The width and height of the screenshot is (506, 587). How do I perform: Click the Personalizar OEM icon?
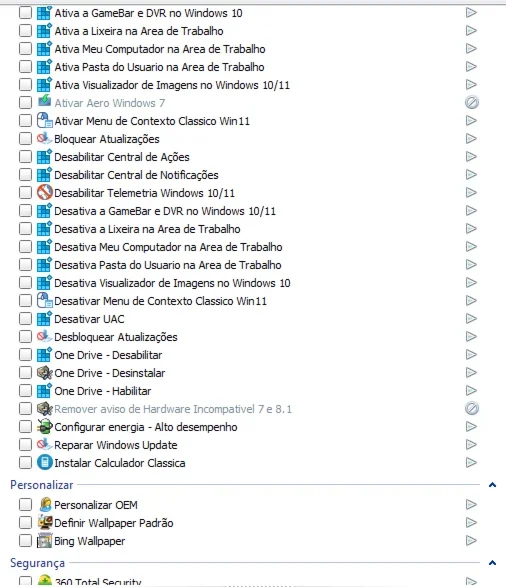coord(45,505)
